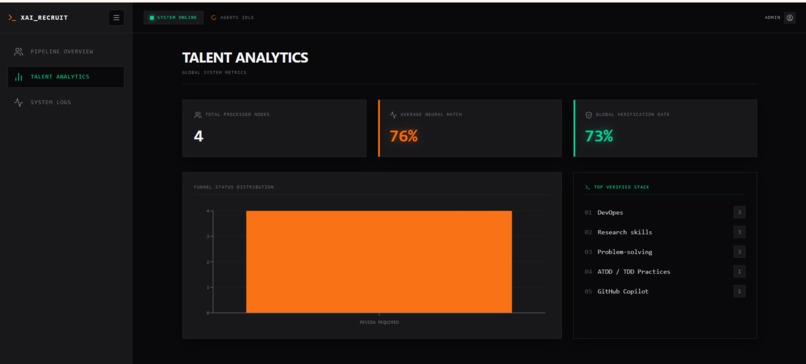Screen dimensions: 806x364
Task: Click the Agents Idle spinner icon
Action: [214, 17]
